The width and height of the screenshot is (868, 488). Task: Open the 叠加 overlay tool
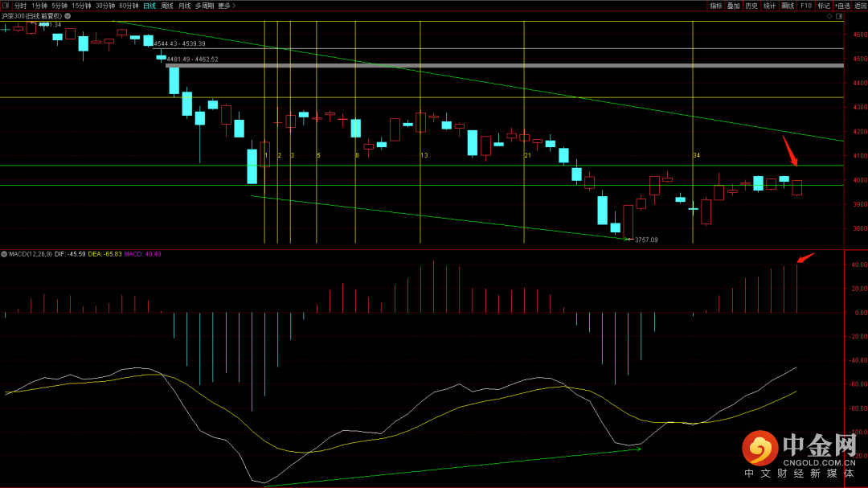(x=734, y=6)
